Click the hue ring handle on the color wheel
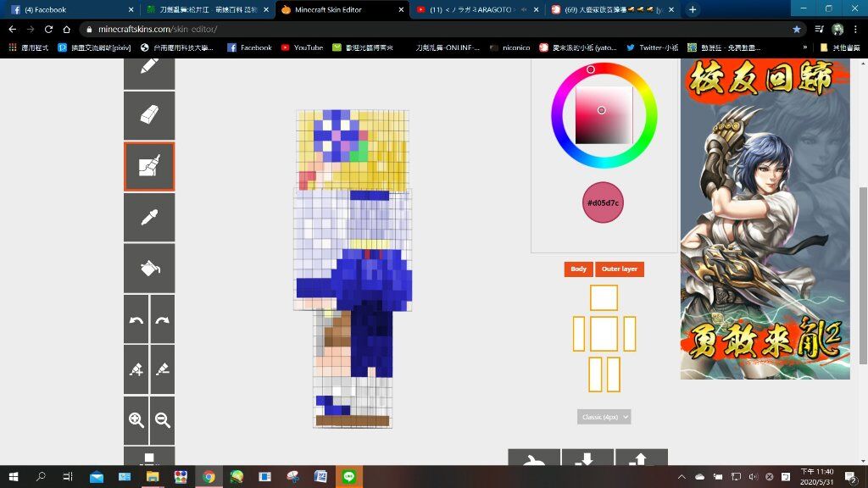 tap(591, 69)
